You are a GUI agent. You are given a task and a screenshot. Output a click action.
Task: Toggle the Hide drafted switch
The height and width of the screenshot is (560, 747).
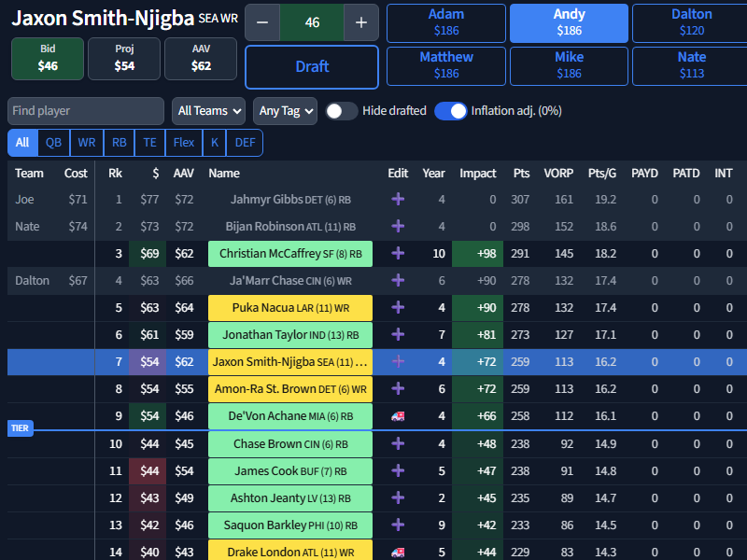(x=342, y=111)
